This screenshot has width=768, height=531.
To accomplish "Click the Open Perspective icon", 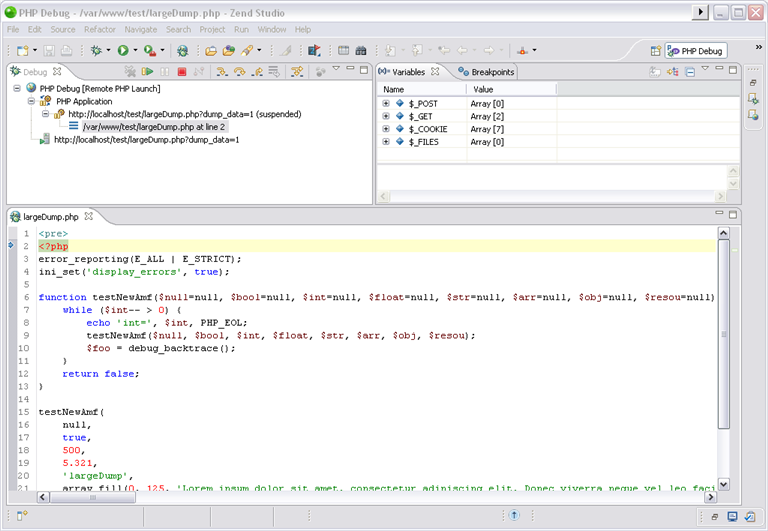I will tap(656, 50).
